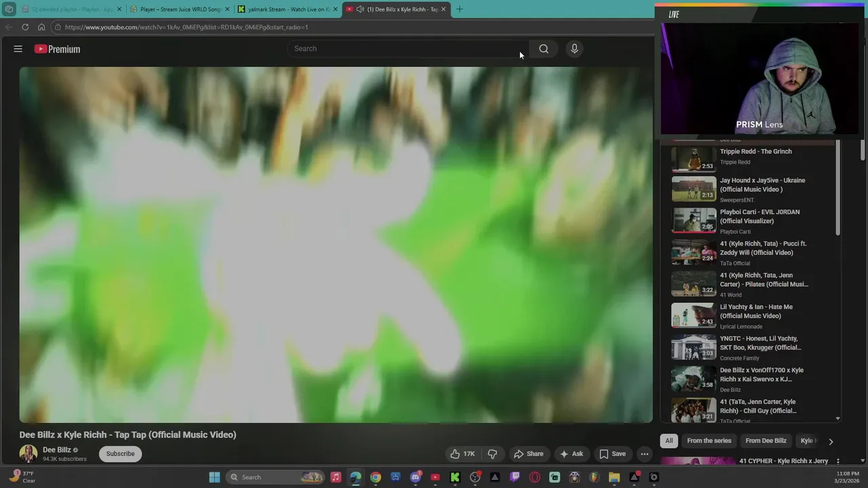Open browser workspaces icon at top-left

(x=9, y=9)
